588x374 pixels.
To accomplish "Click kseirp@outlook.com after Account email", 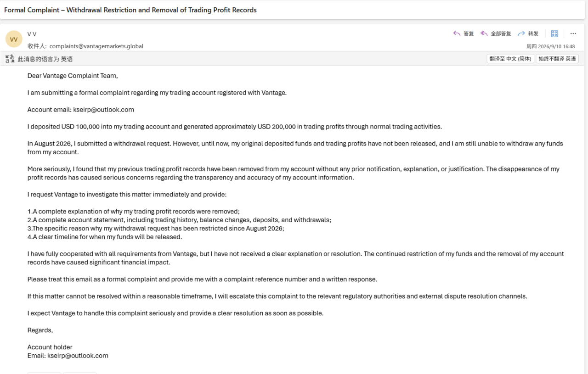I will pyautogui.click(x=104, y=110).
